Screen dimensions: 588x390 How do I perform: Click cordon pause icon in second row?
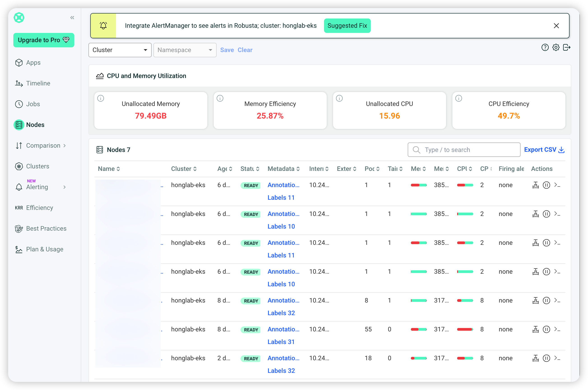click(546, 214)
